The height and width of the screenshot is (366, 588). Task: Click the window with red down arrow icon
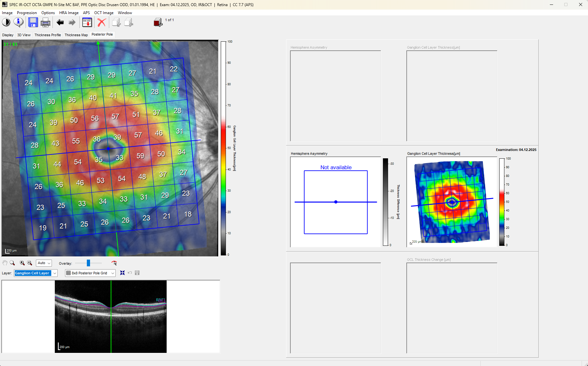pyautogui.click(x=87, y=22)
